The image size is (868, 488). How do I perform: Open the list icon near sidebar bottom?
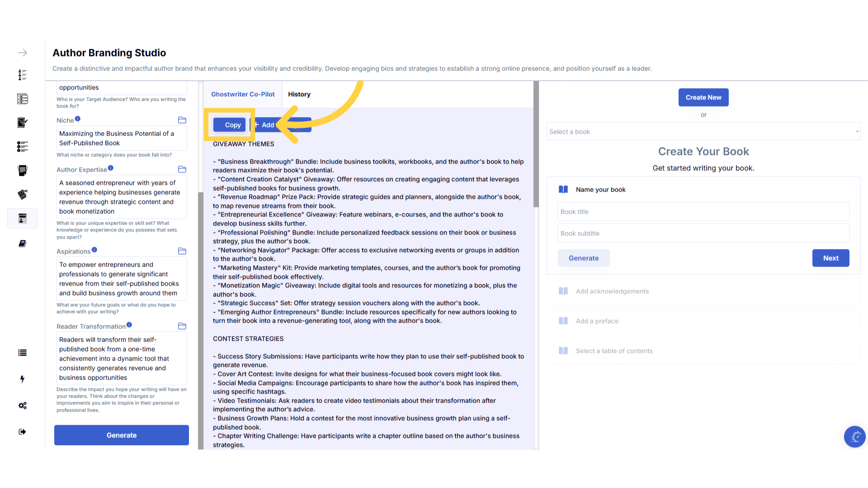pyautogui.click(x=22, y=353)
